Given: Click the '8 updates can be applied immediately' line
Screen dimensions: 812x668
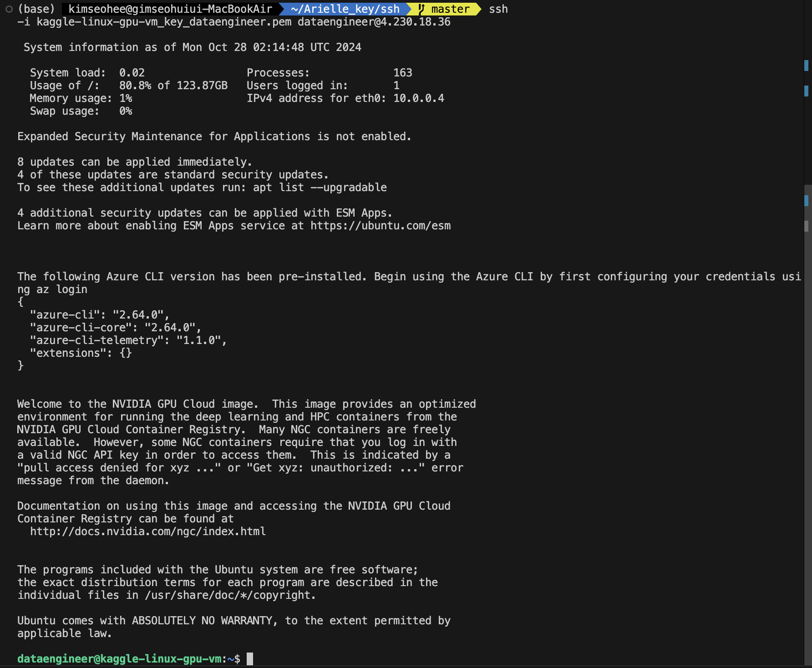Looking at the screenshot, I should tap(135, 162).
